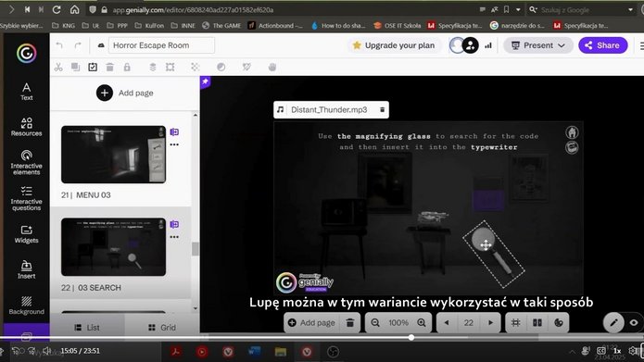The image size is (644, 362).
Task: Select the 22 03 SEARCH page thumbnail
Action: 113,246
